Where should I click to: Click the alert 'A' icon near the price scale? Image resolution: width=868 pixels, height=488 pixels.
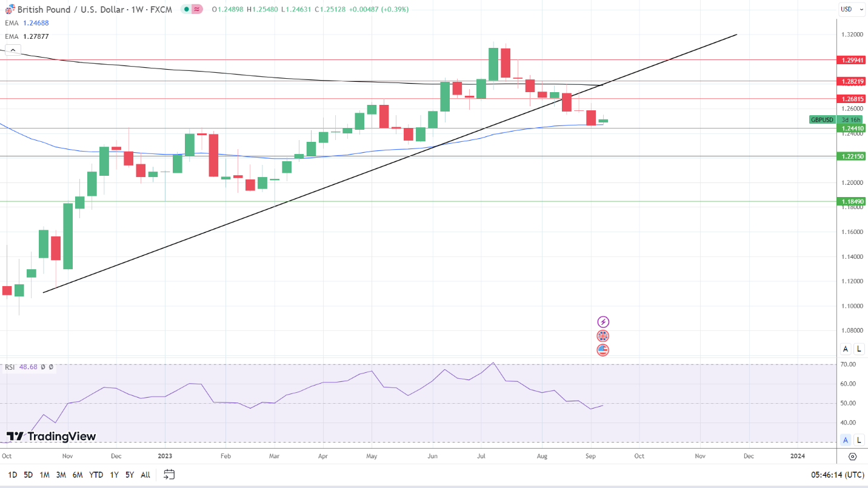click(845, 349)
